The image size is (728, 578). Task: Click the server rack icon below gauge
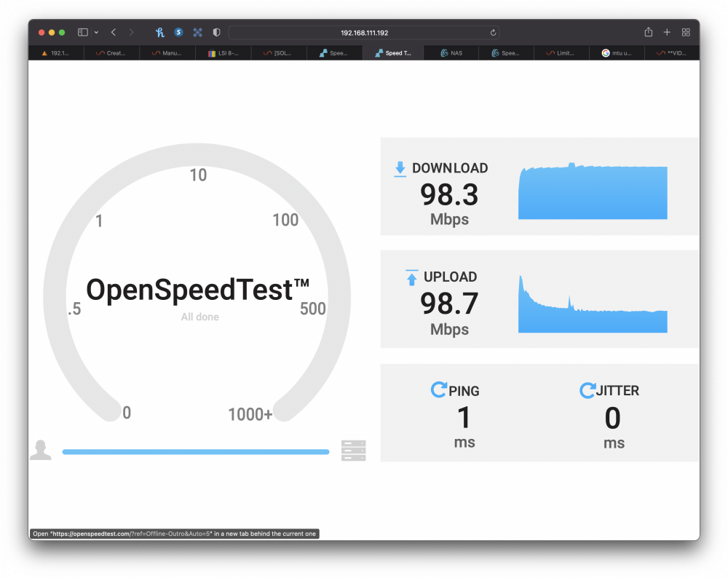tap(353, 451)
